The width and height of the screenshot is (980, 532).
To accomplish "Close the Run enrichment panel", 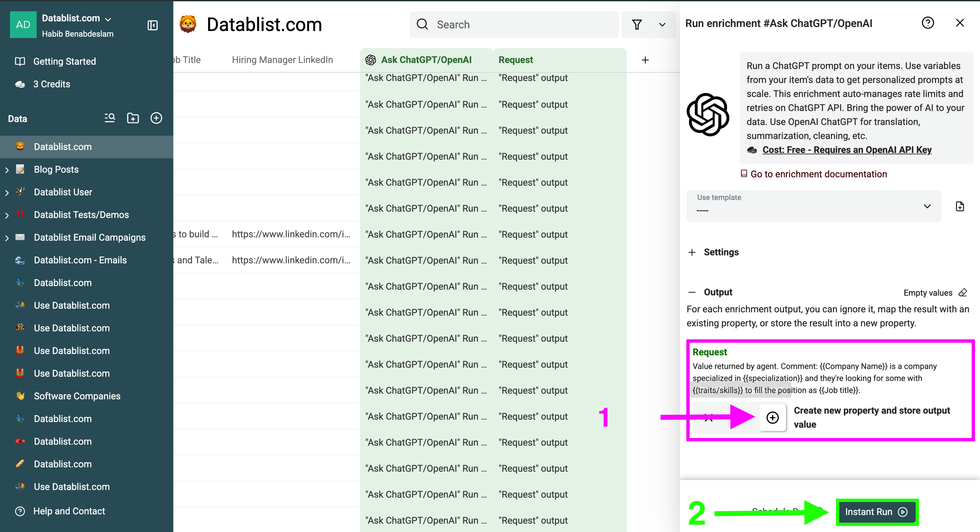I will [x=960, y=23].
